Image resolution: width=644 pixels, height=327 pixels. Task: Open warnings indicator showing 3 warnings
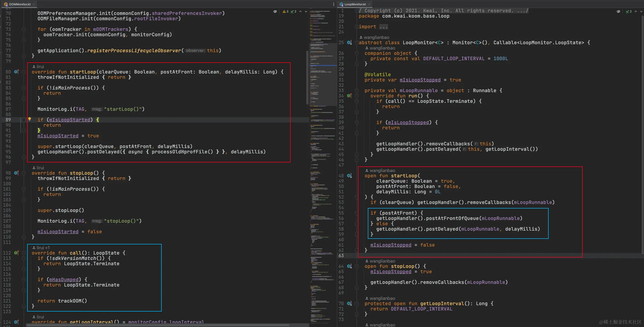point(286,11)
